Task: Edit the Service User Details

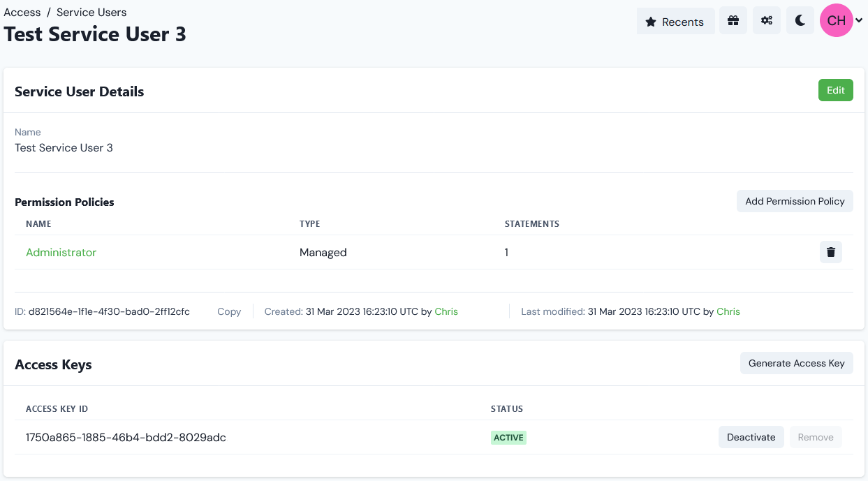Action: pyautogui.click(x=835, y=90)
